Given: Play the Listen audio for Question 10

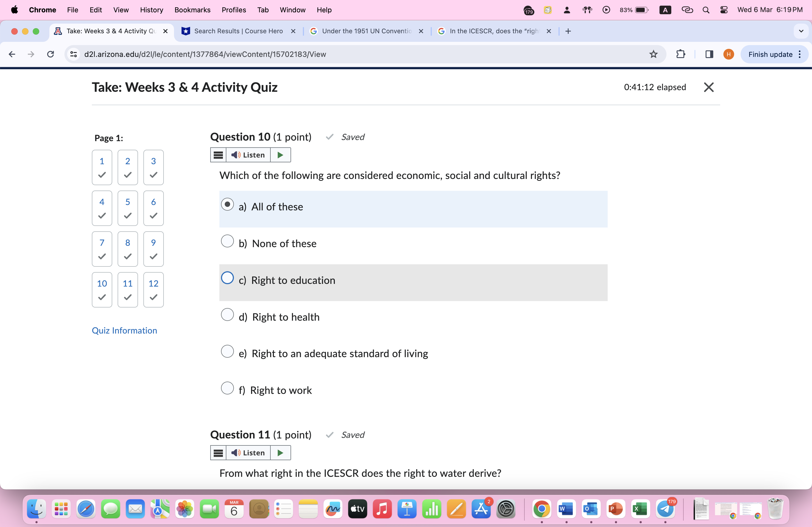Looking at the screenshot, I should pos(280,155).
